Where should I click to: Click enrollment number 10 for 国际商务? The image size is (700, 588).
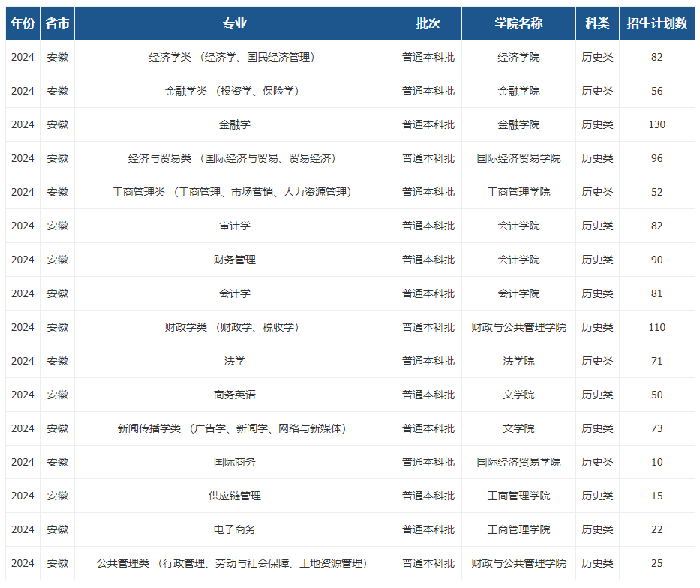[x=656, y=462]
